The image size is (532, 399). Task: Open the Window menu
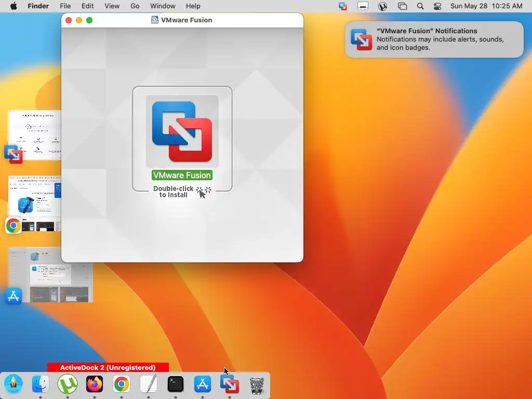click(163, 6)
